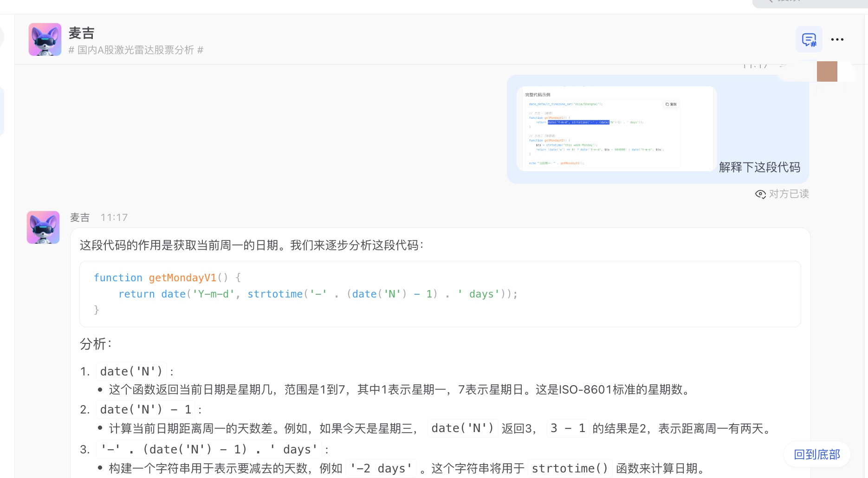Viewport: 868px width, 478px height.
Task: Click the 麦吉 name in header
Action: [82, 33]
